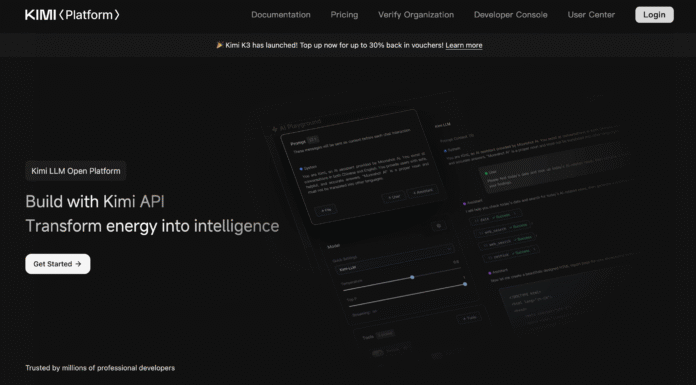Open the Verify Organization page

coord(416,15)
